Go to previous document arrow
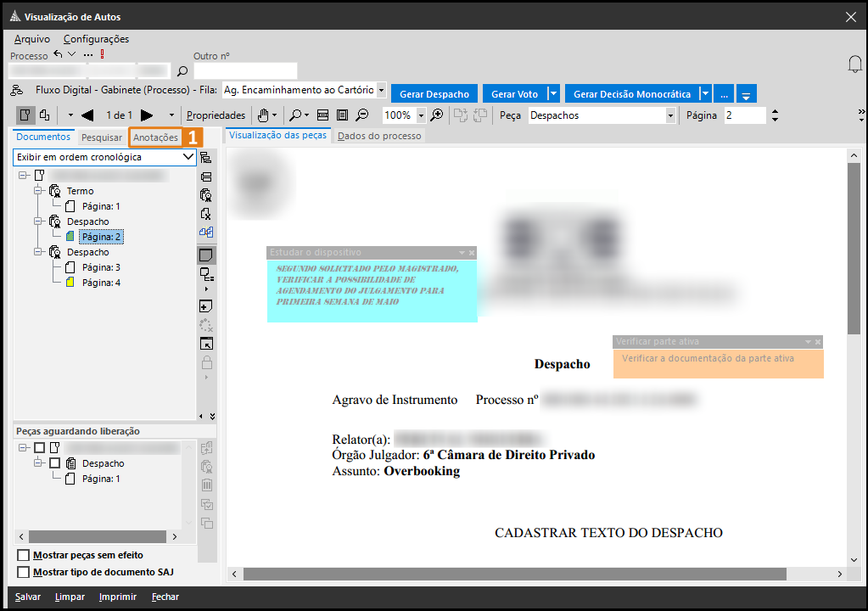This screenshot has width=868, height=611. coord(87,115)
